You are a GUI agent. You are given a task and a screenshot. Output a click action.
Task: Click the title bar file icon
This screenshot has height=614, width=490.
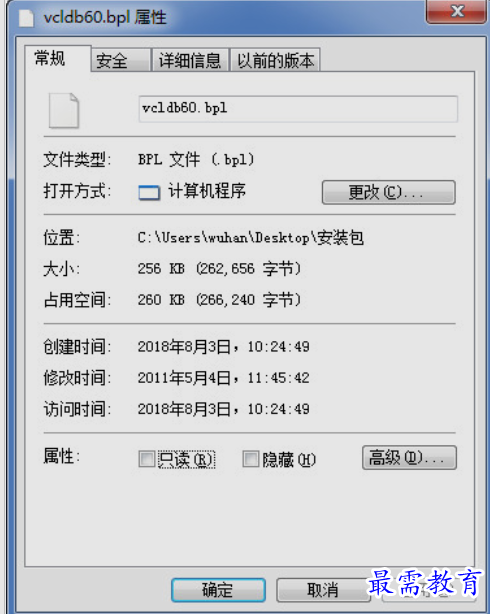(26, 18)
